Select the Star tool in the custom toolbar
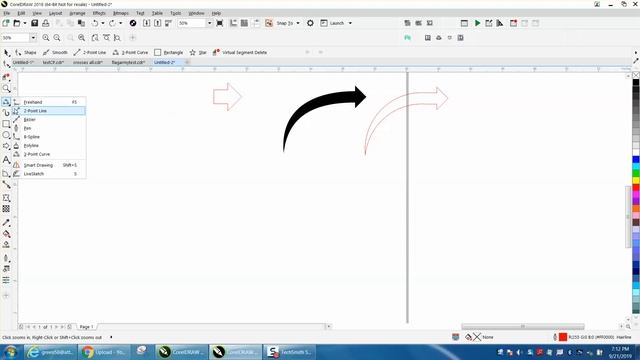The height and width of the screenshot is (360, 640). 198,52
